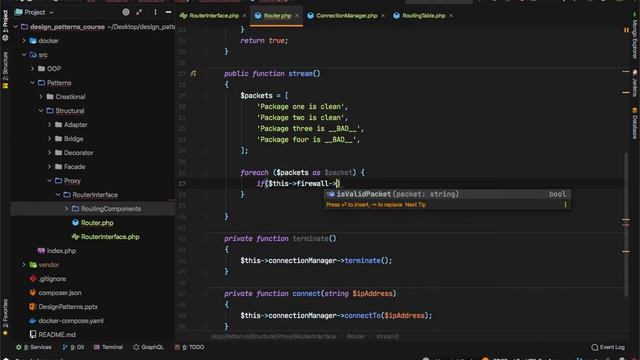Click the collapse all icon in Project toolbar
Screen dimensions: 640x360
click(139, 12)
